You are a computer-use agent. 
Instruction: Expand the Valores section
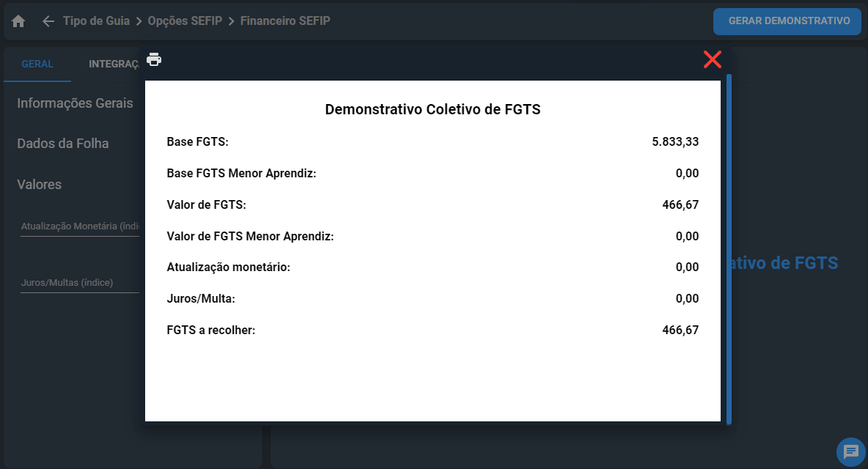(x=40, y=185)
